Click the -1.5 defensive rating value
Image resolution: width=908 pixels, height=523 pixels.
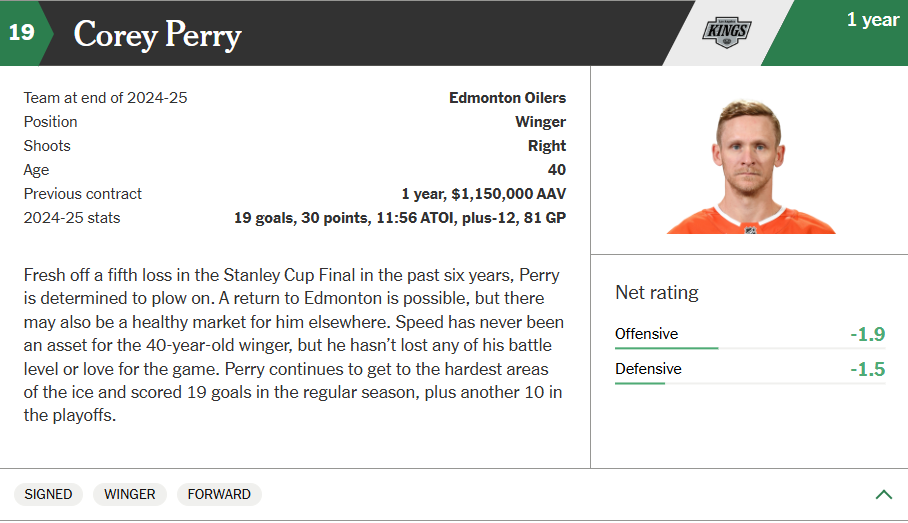tap(867, 369)
